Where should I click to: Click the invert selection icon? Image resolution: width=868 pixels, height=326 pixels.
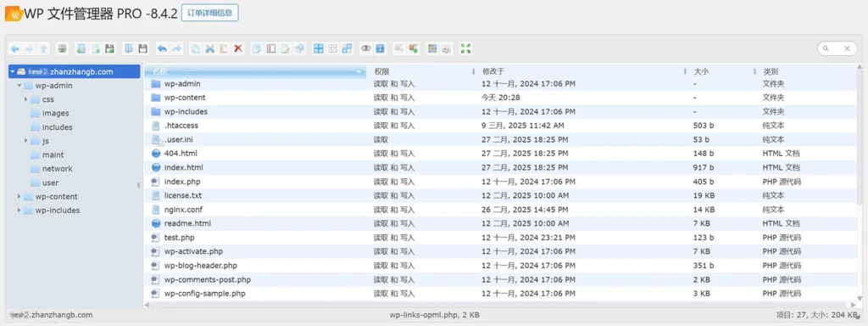tap(347, 48)
